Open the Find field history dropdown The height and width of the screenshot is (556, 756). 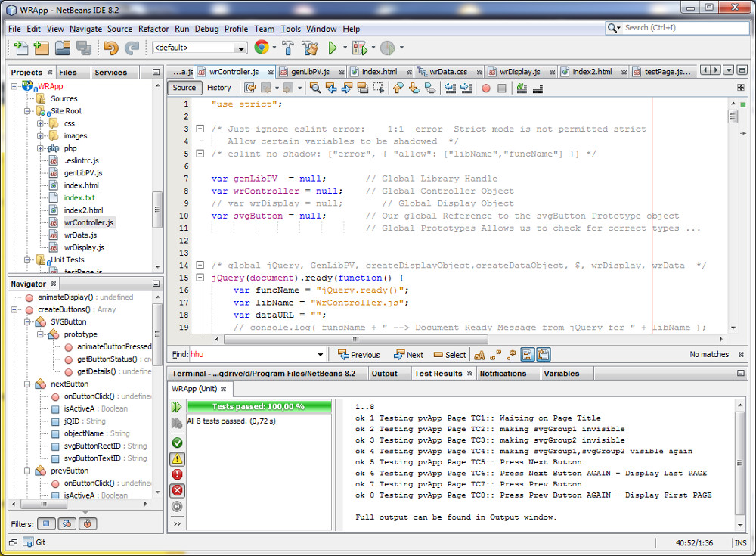click(320, 355)
